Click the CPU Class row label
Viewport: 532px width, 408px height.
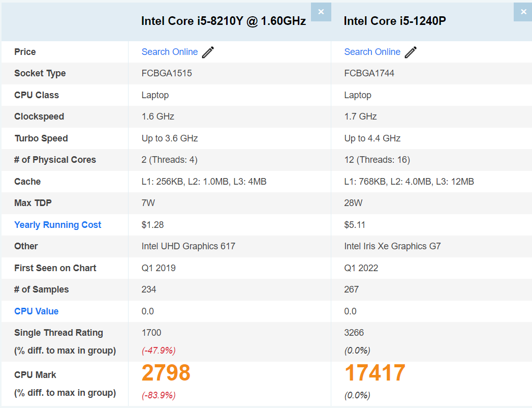click(x=37, y=95)
